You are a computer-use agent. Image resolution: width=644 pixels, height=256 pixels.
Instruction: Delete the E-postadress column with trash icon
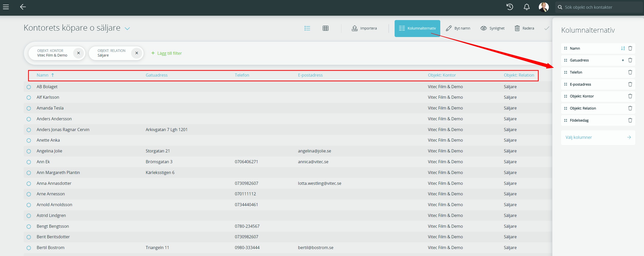pyautogui.click(x=630, y=84)
